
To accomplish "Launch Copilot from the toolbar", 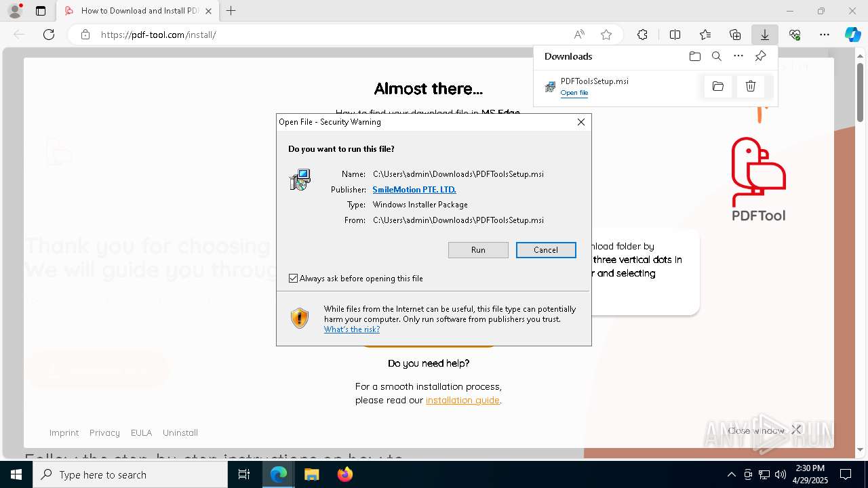I will pyautogui.click(x=852, y=35).
